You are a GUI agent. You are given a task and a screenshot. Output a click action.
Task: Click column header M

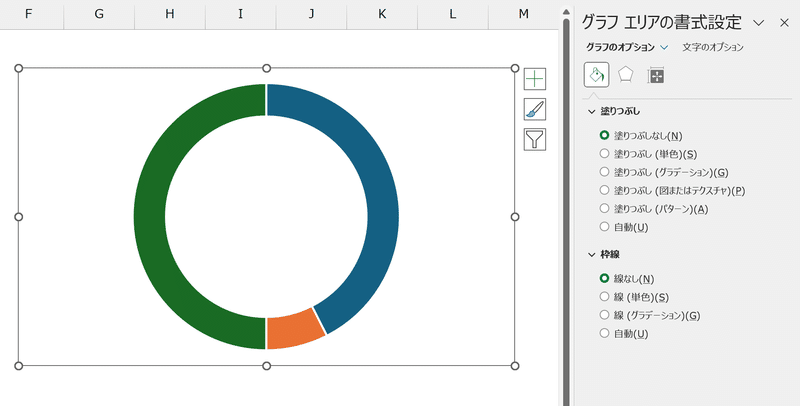(523, 14)
